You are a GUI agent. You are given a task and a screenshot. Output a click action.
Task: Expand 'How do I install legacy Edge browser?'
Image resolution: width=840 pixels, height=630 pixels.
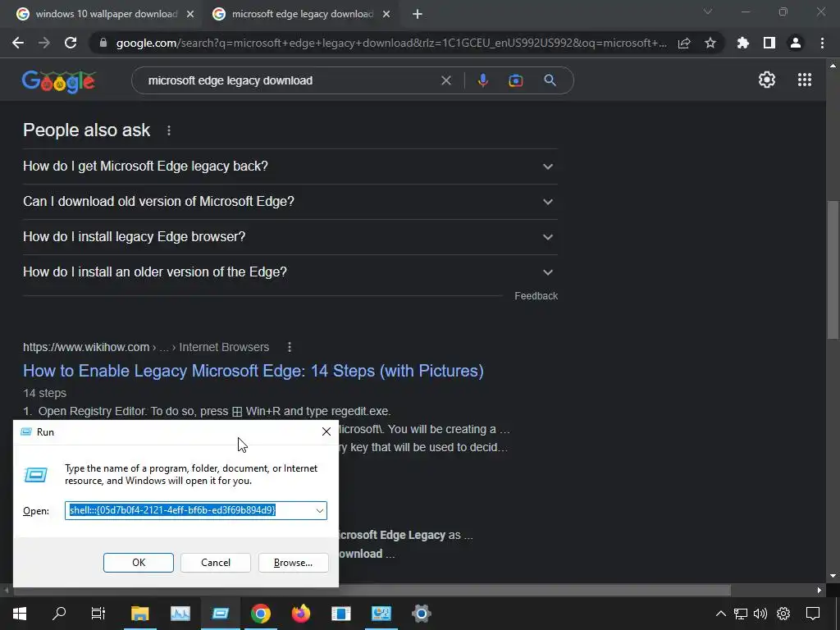click(290, 237)
